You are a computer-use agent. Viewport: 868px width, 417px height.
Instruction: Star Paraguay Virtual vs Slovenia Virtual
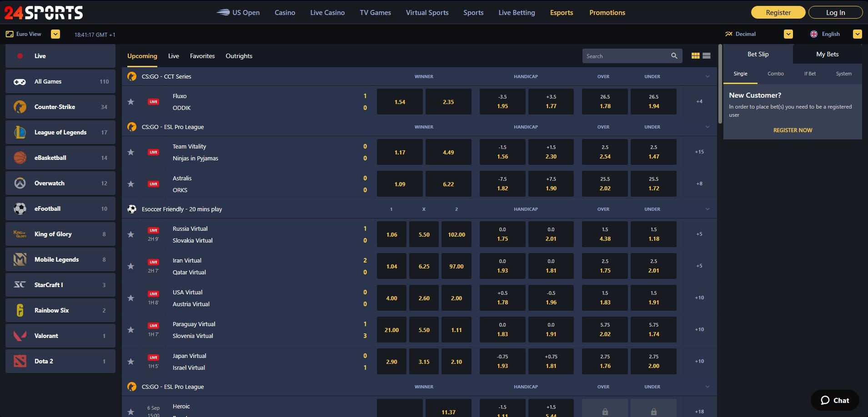coord(131,330)
